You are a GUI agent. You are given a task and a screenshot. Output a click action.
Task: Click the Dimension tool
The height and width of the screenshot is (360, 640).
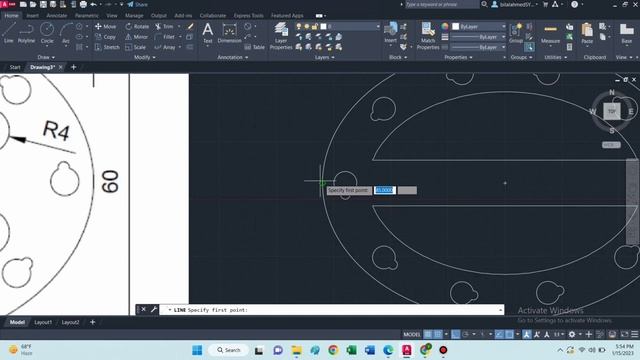(x=229, y=33)
